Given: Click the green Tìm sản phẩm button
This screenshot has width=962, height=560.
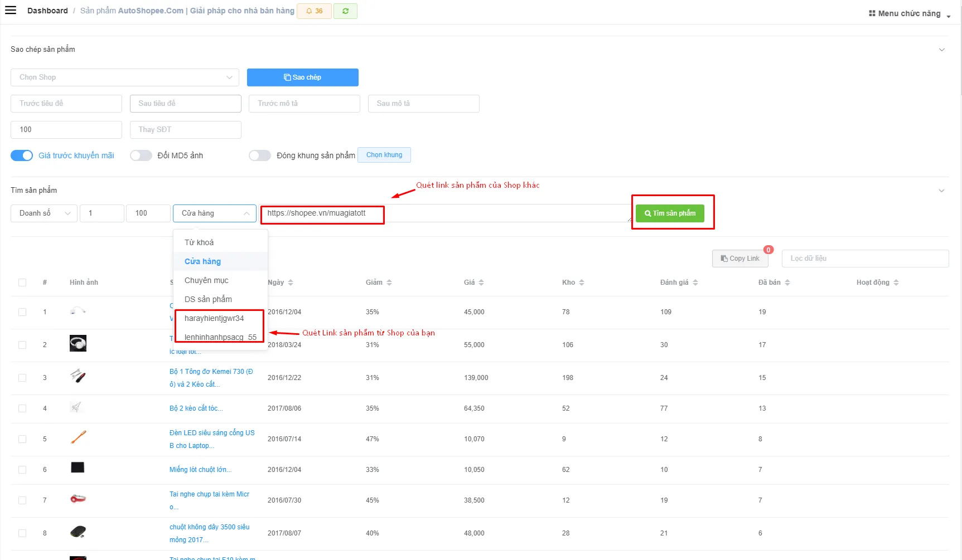Looking at the screenshot, I should (670, 213).
